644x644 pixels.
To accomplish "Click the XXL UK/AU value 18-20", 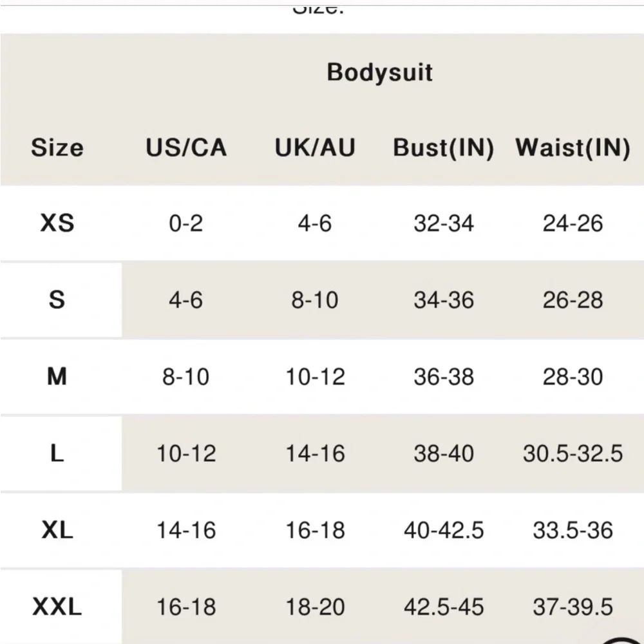I will pos(315,607).
